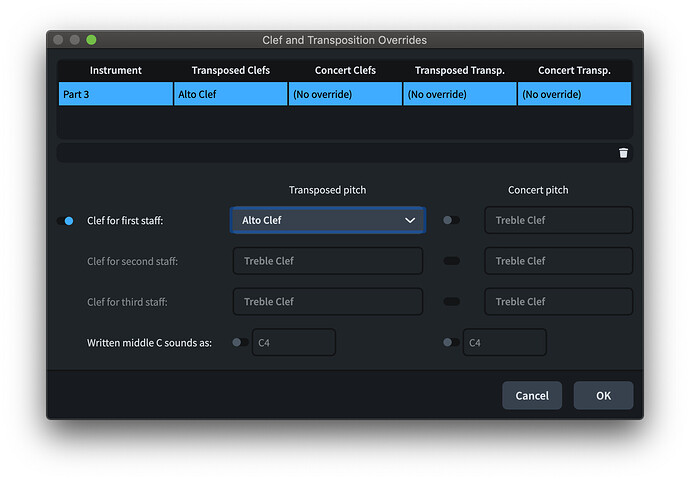Toggle concert written middle C override
The width and height of the screenshot is (690, 481).
pyautogui.click(x=451, y=342)
